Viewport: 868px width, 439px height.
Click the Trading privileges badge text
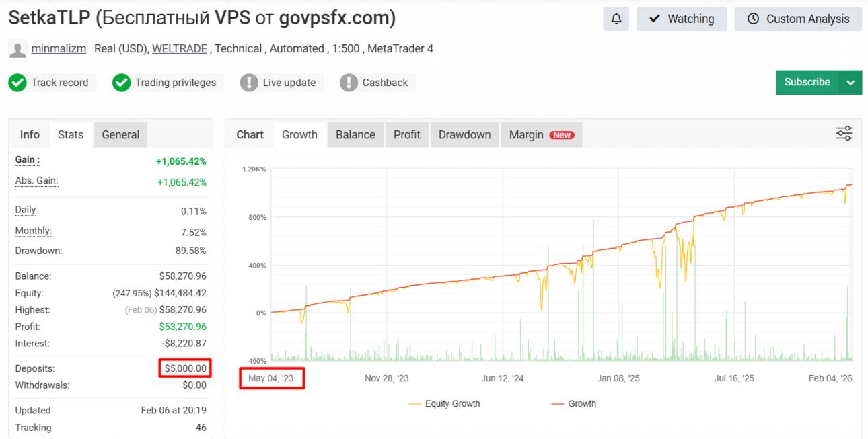pos(176,83)
